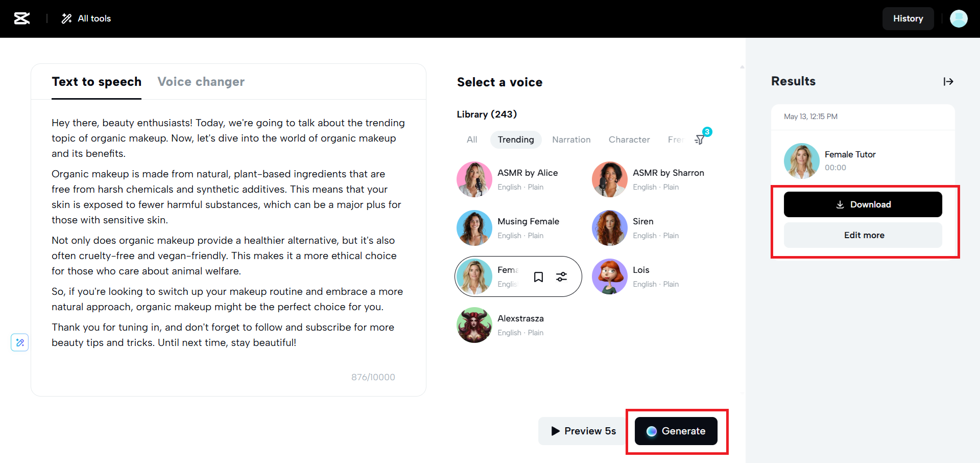Click the CapCut logo icon

coord(21,18)
